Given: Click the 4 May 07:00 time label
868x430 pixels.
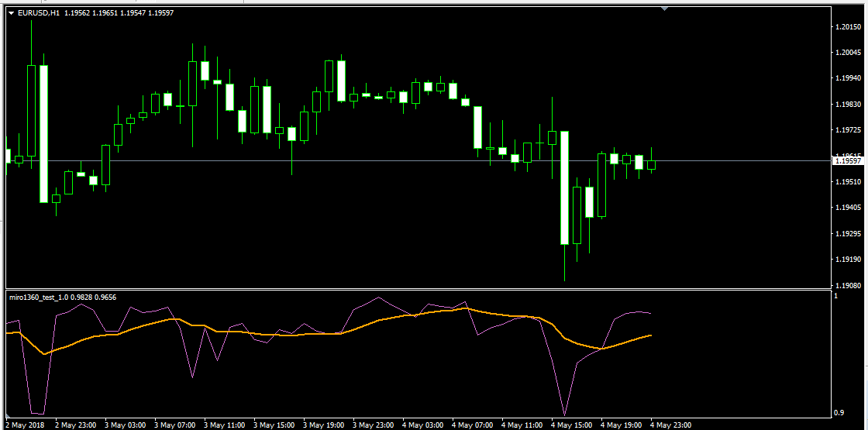Looking at the screenshot, I should click(x=474, y=425).
